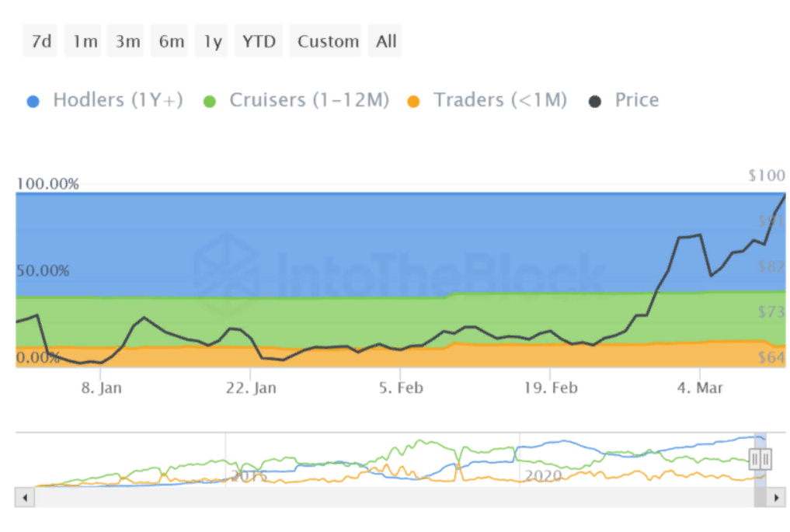Screen dimensions: 790x532
Task: Click the blue Hodlers legend dot
Action: 33,101
